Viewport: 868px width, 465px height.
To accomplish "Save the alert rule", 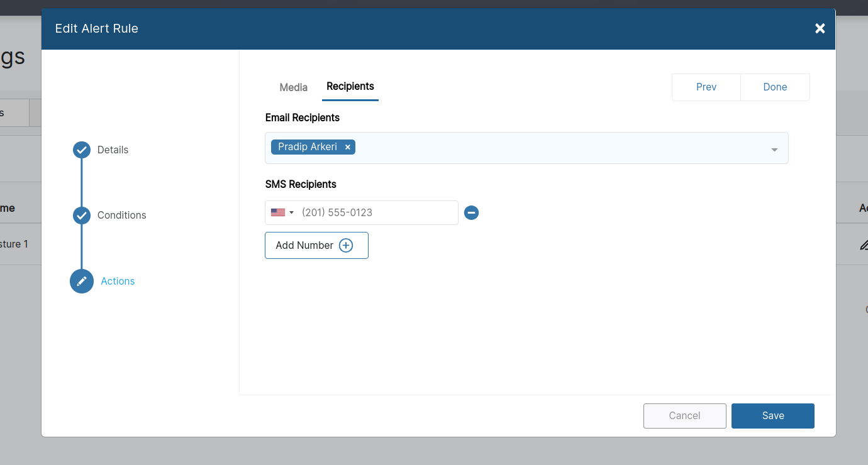I will (x=772, y=415).
